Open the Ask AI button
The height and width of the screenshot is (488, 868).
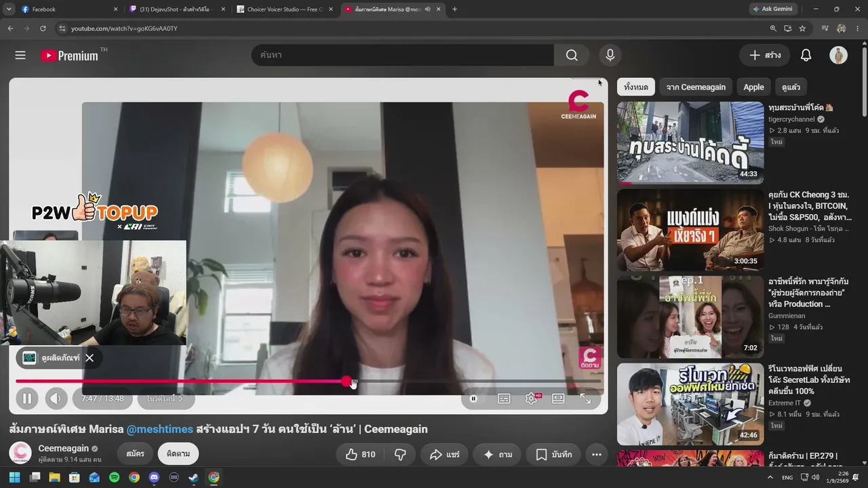497,455
